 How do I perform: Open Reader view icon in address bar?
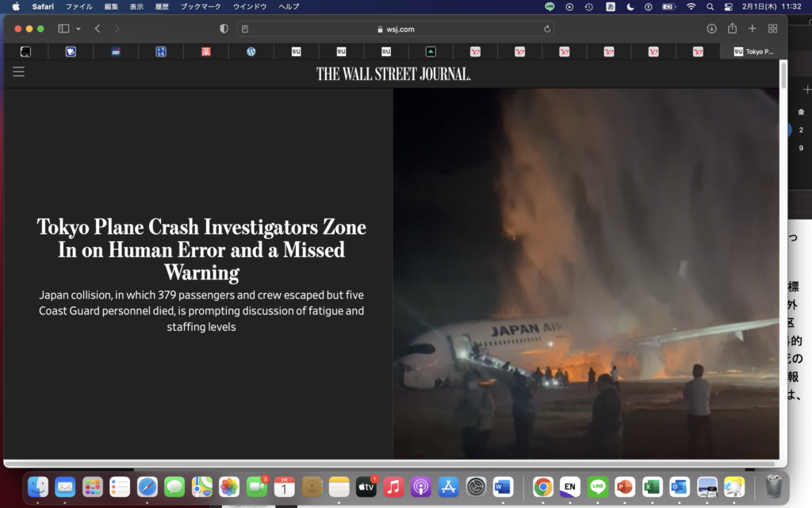pyautogui.click(x=245, y=29)
